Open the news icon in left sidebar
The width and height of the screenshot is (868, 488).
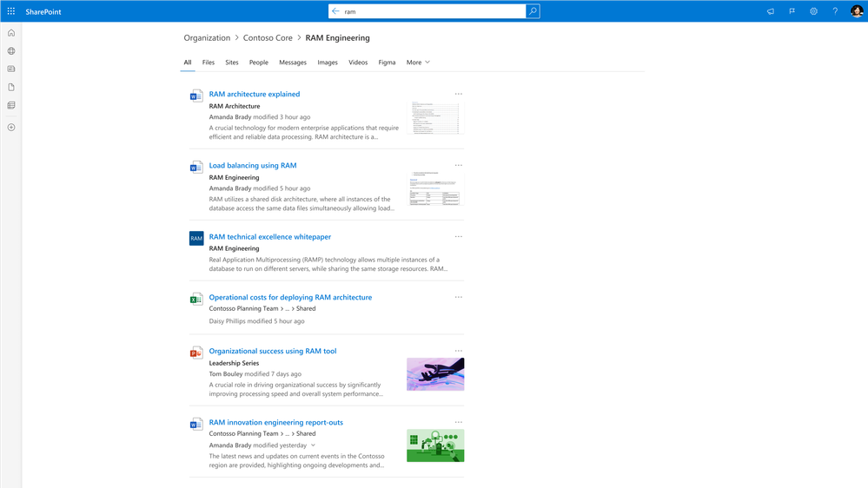click(x=11, y=69)
